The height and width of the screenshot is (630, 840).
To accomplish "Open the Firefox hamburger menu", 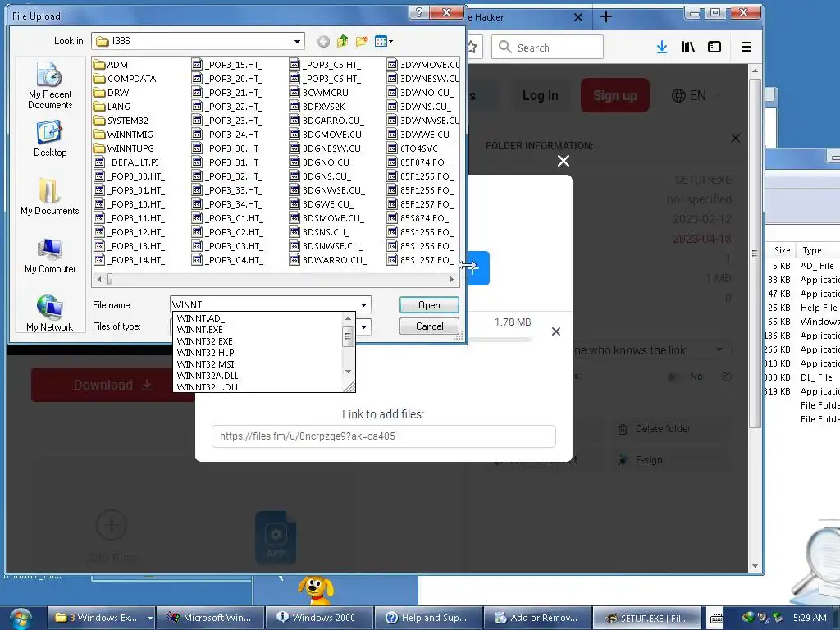I will point(746,47).
